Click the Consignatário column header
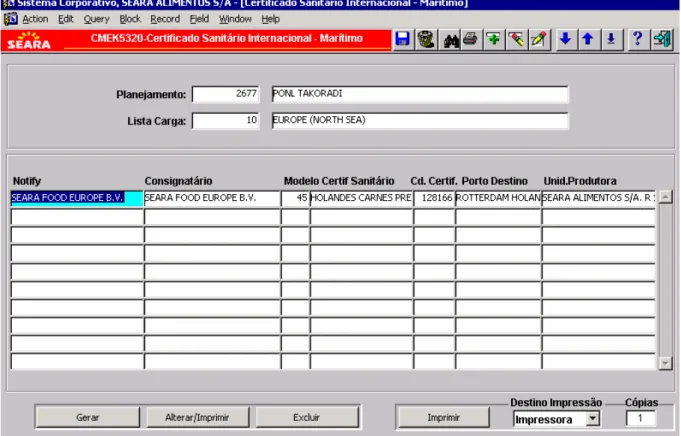Image resolution: width=681 pixels, height=436 pixels. click(x=179, y=181)
